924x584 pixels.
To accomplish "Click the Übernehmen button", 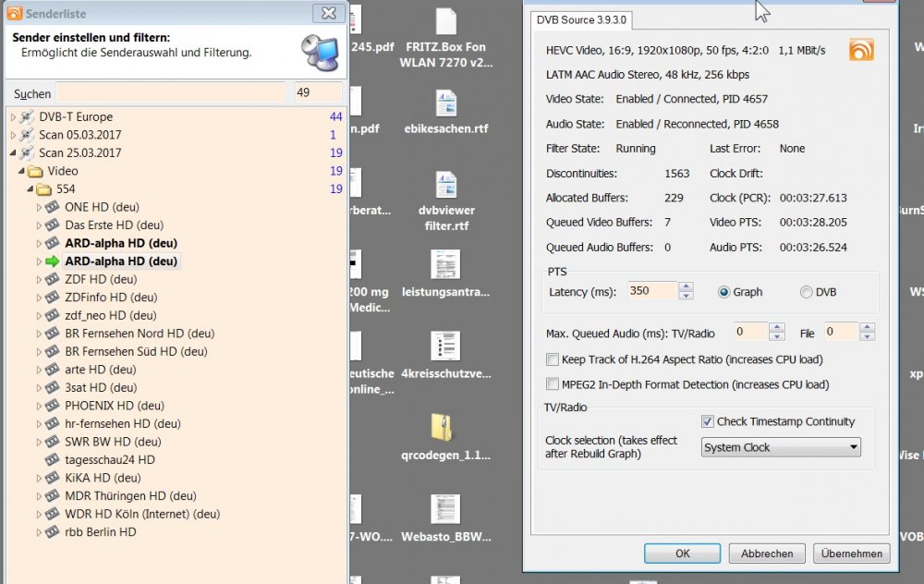I will (852, 554).
